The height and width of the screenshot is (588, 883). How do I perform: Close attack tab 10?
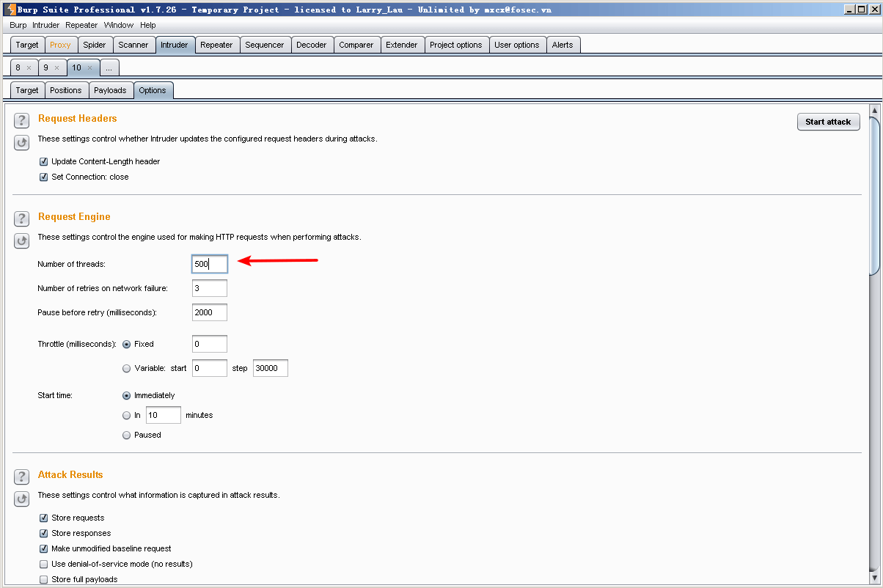click(89, 67)
